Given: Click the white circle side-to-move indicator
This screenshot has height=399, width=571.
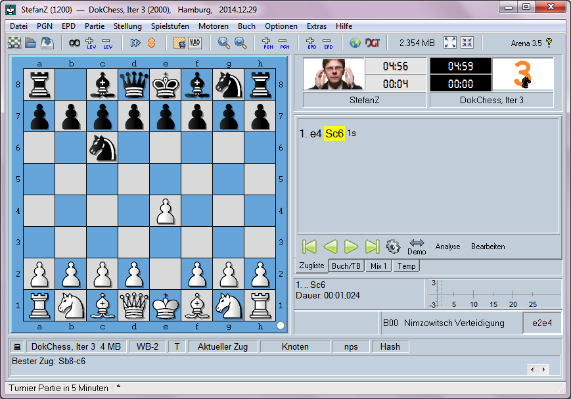Looking at the screenshot, I should (280, 325).
